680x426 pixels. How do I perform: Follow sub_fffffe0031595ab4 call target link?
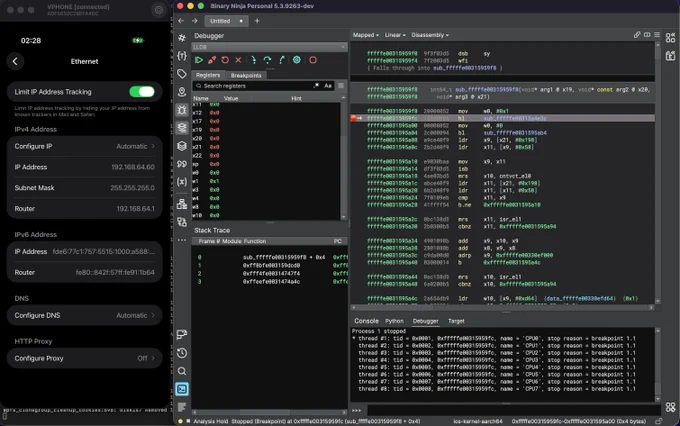pyautogui.click(x=515, y=133)
